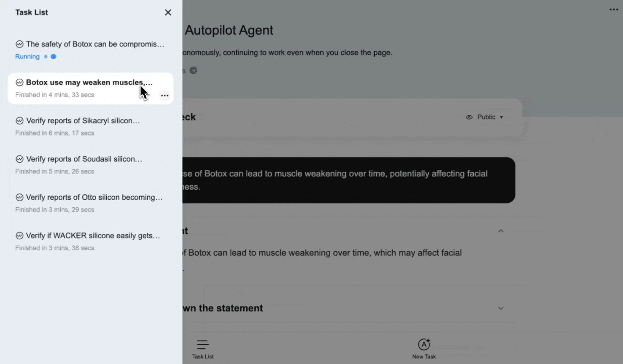This screenshot has height=364, width=623.
Task: Select the Task List icon at the bottom
Action: [x=202, y=344]
